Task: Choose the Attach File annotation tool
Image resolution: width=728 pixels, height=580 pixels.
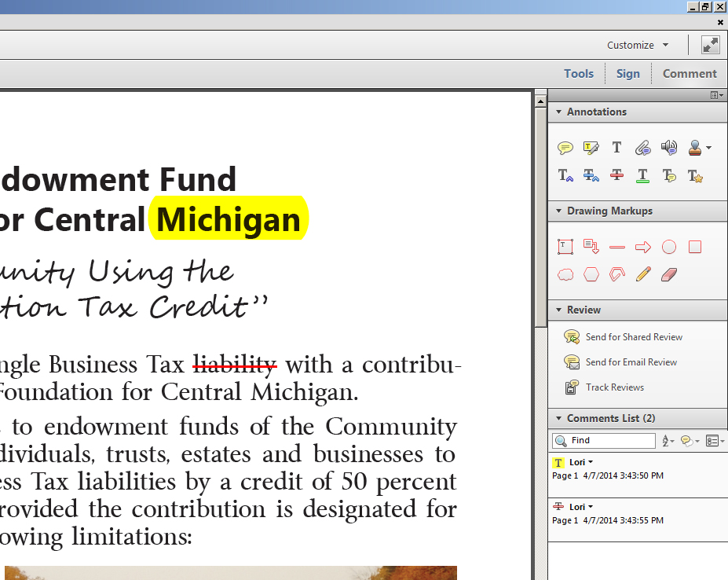Action: [642, 148]
